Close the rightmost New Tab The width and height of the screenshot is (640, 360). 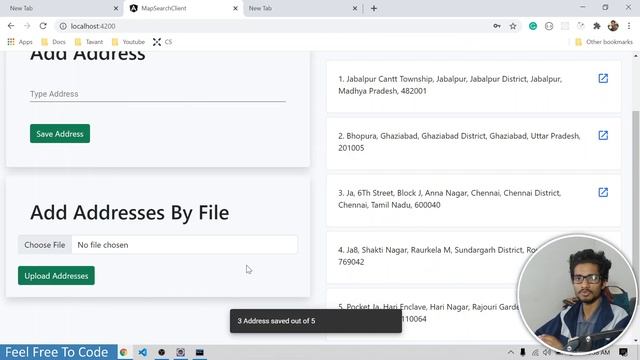pyautogui.click(x=355, y=8)
